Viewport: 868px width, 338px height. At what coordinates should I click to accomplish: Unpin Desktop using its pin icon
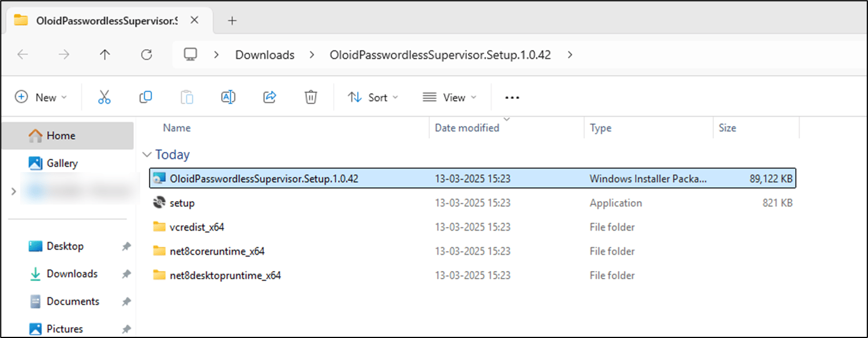tap(126, 247)
